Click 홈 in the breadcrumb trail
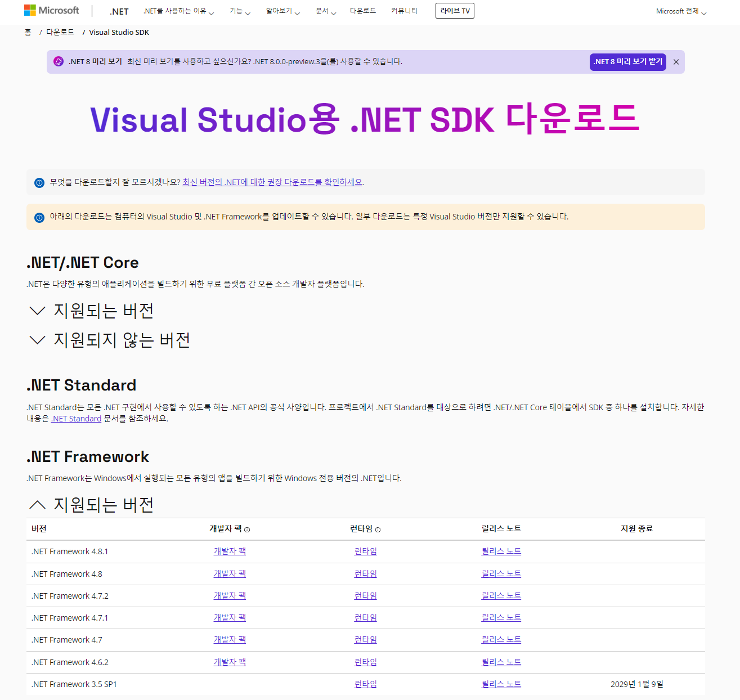This screenshot has height=700, width=740. coord(28,32)
